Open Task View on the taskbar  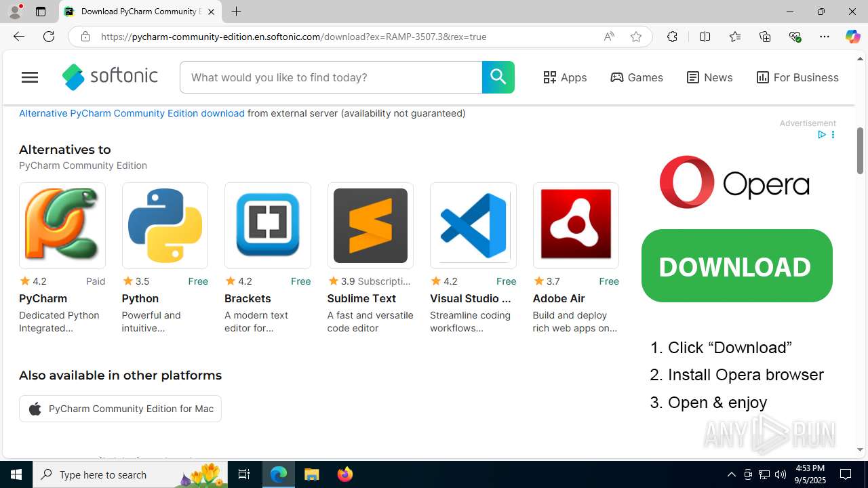(x=244, y=474)
